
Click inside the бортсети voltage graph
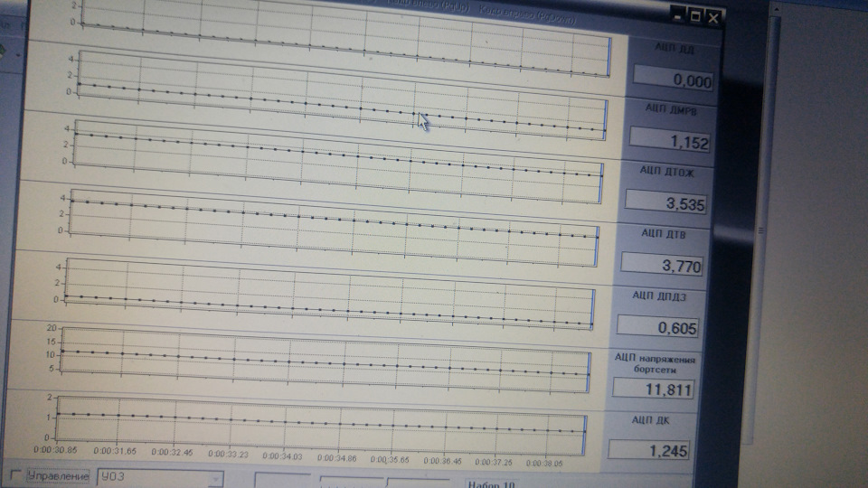(x=325, y=360)
